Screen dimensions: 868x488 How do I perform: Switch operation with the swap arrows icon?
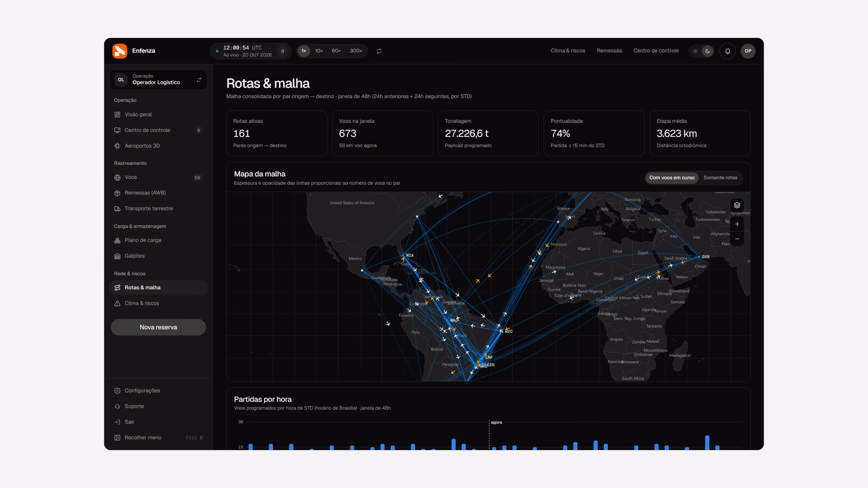coord(199,80)
